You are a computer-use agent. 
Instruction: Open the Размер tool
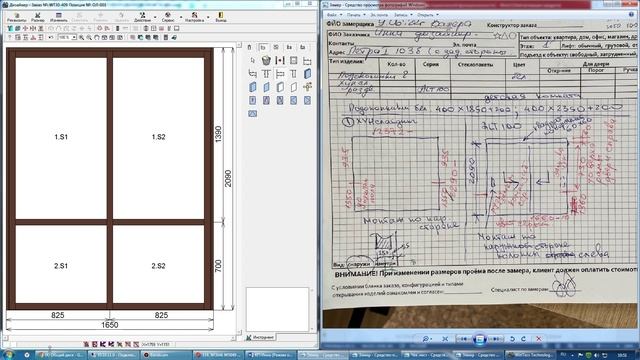click(38, 17)
